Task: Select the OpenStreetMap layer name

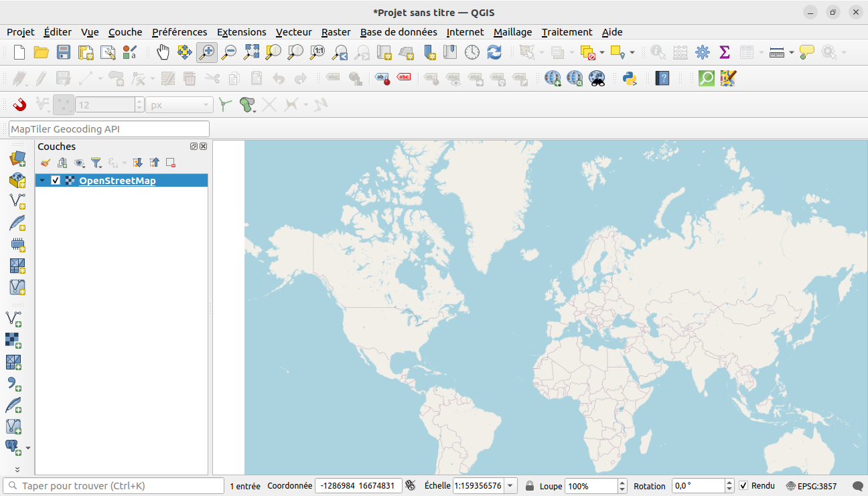Action: pyautogui.click(x=117, y=181)
